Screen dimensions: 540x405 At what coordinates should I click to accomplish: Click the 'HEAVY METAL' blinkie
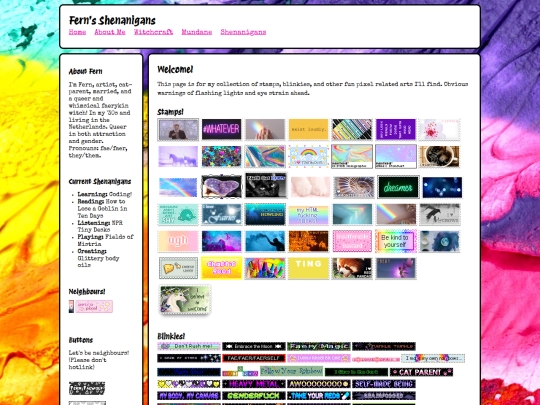click(x=254, y=384)
